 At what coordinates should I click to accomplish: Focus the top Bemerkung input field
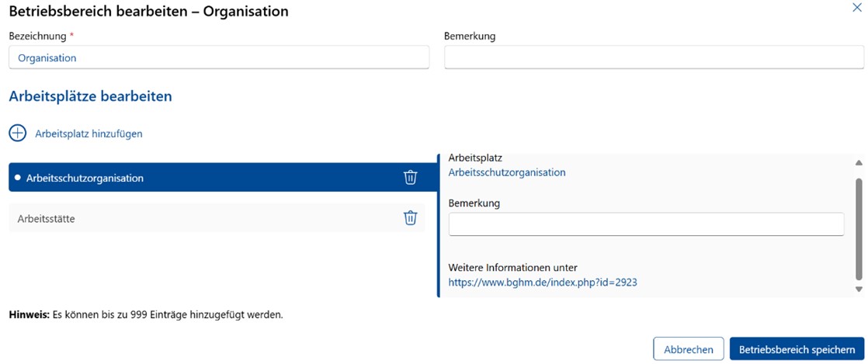coord(654,57)
